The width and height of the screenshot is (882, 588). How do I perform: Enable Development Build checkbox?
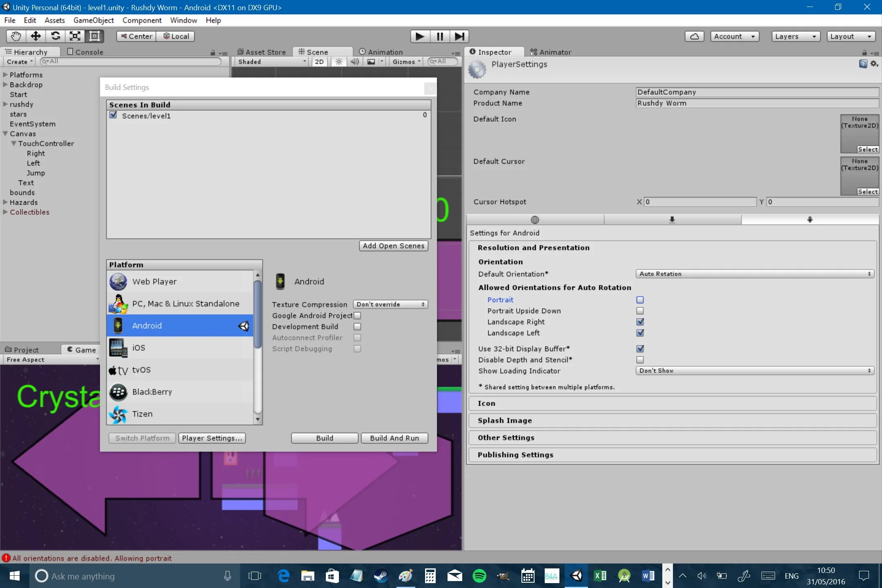[x=357, y=327]
